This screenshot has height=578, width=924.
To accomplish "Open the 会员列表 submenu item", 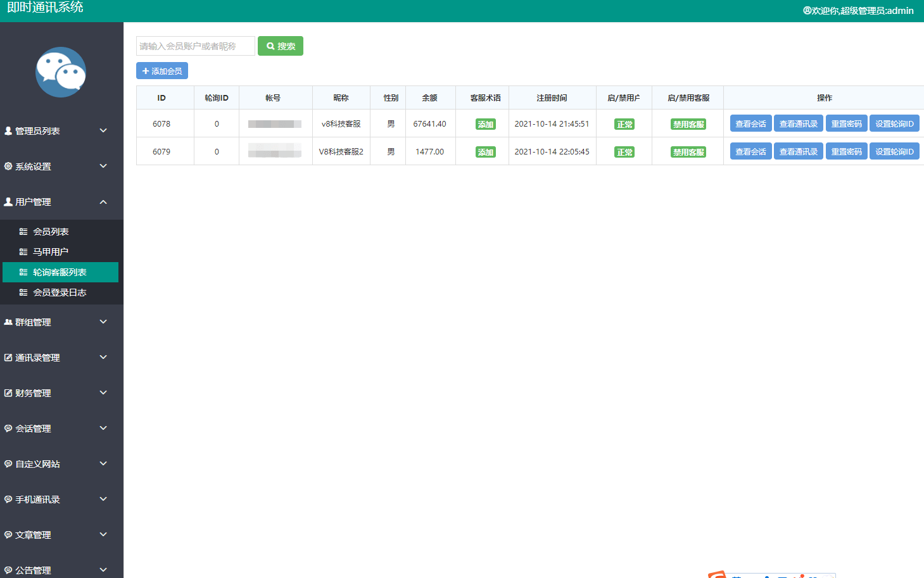I will (x=60, y=232).
